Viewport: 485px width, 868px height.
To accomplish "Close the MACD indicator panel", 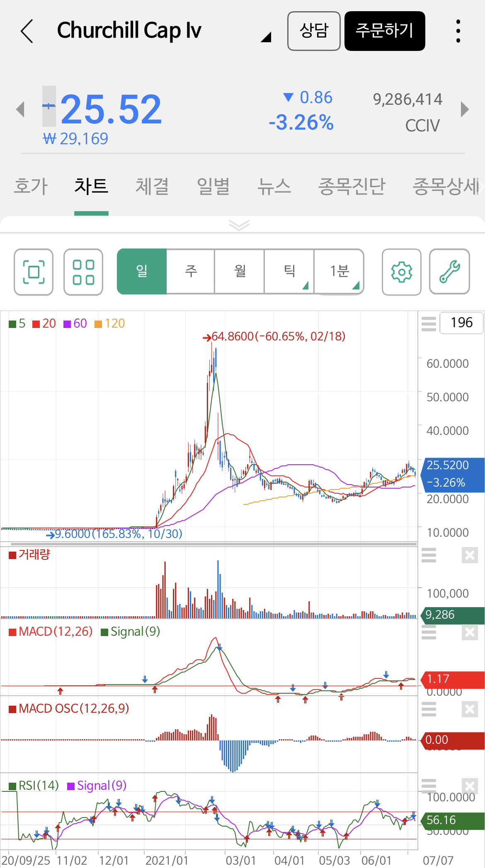I will tap(470, 632).
